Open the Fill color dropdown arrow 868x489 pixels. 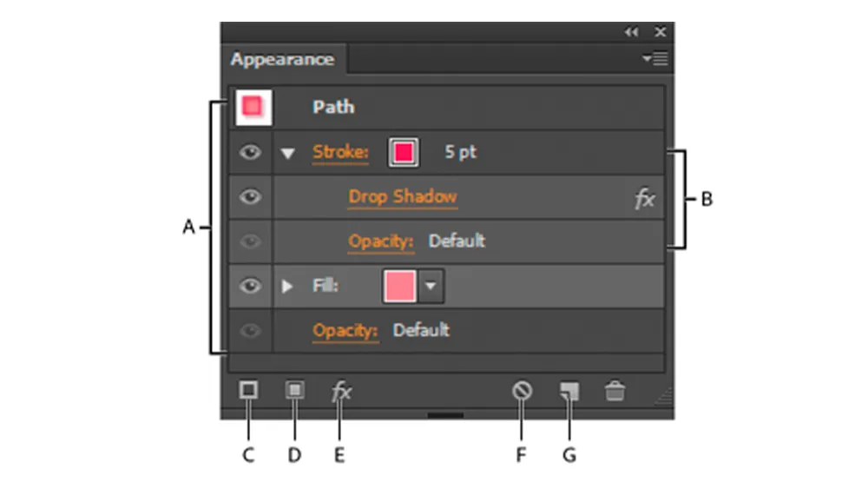[x=431, y=286]
